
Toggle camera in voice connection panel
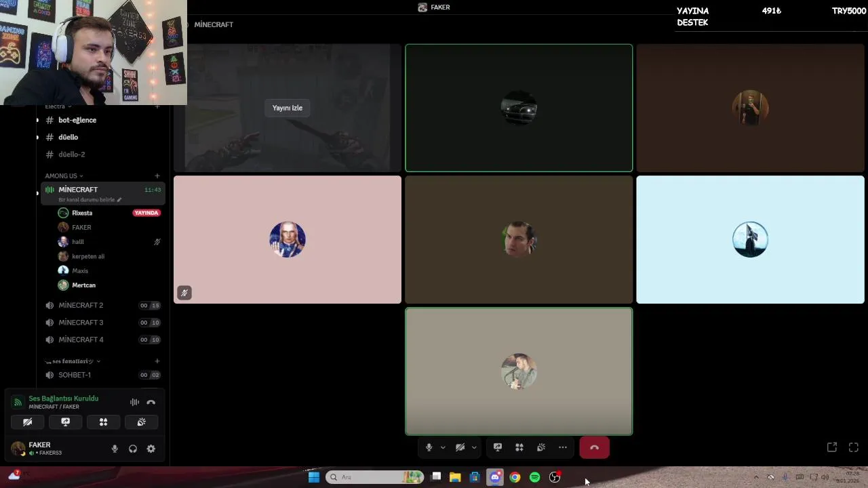[28, 422]
